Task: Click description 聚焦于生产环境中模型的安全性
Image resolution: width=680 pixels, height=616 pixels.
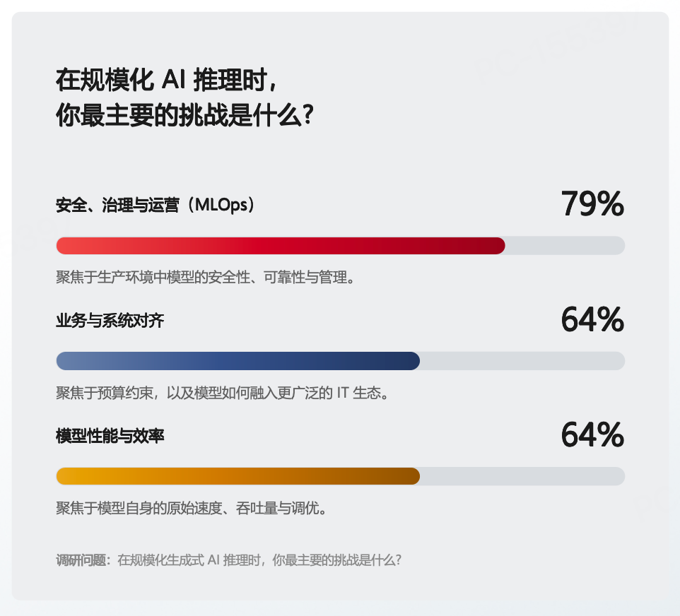Action: pos(206,278)
